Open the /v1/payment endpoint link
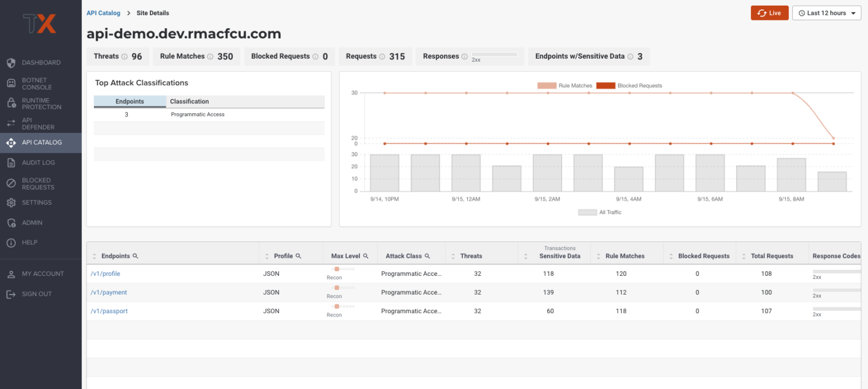The image size is (868, 389). pos(108,292)
